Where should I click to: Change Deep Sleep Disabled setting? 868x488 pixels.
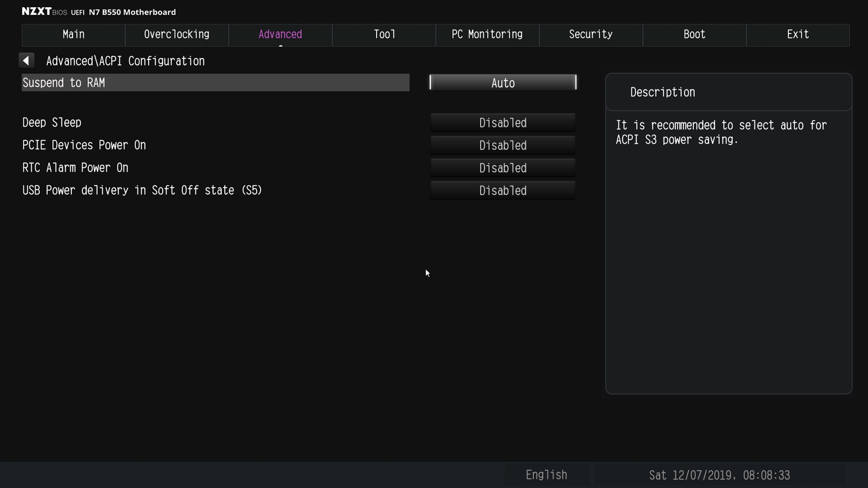point(503,123)
